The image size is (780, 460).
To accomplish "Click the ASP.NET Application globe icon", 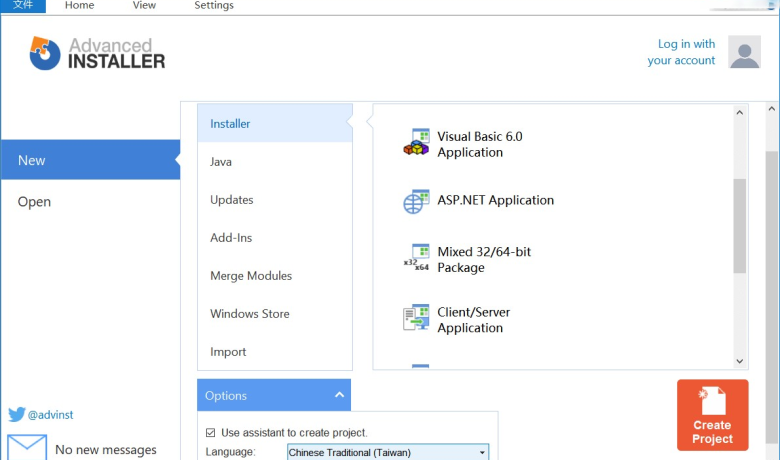I will click(416, 201).
